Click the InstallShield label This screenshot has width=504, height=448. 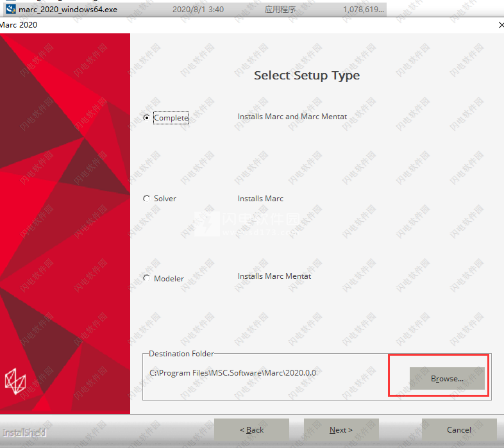24,433
